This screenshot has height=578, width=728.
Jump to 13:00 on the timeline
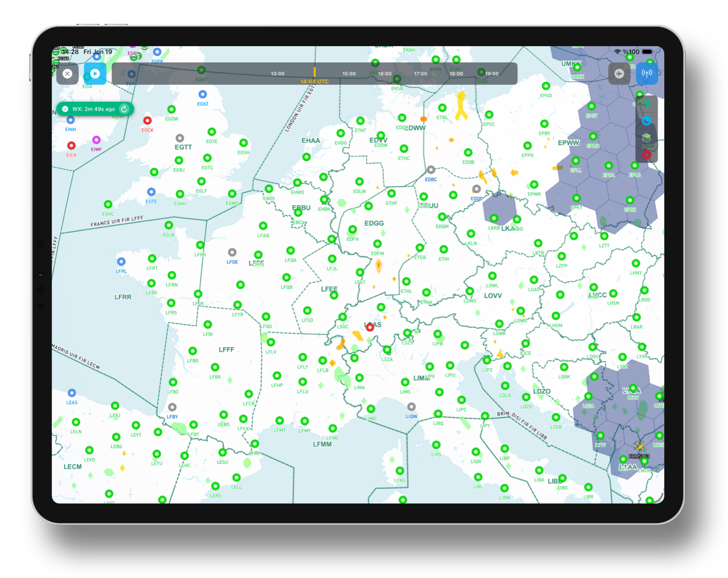(x=278, y=74)
